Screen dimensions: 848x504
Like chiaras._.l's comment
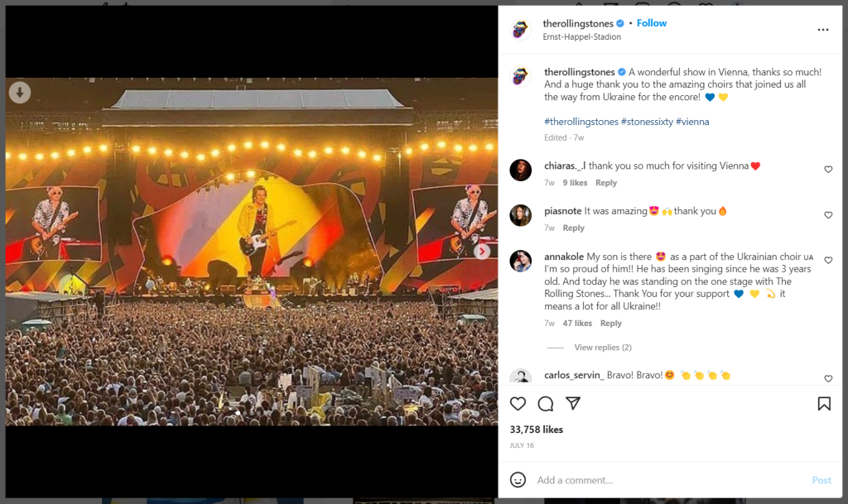pyautogui.click(x=828, y=170)
